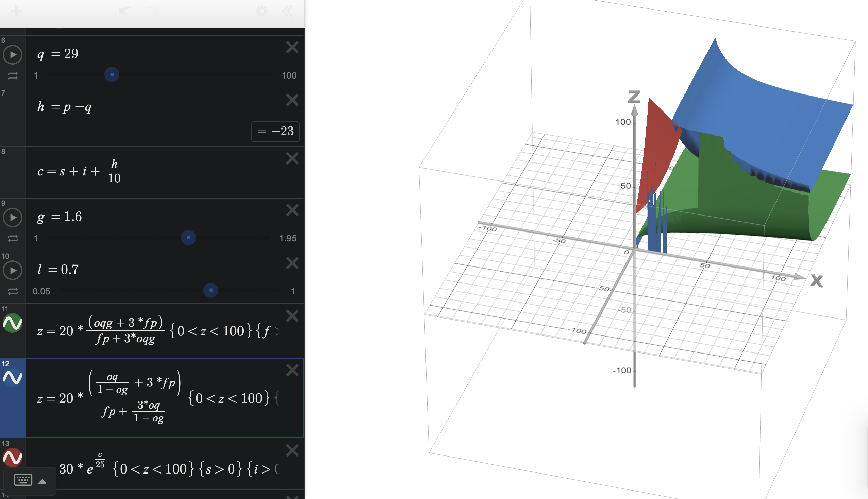Click into expression 12 formula field
Viewport: 868px width, 499px height.
click(158, 398)
